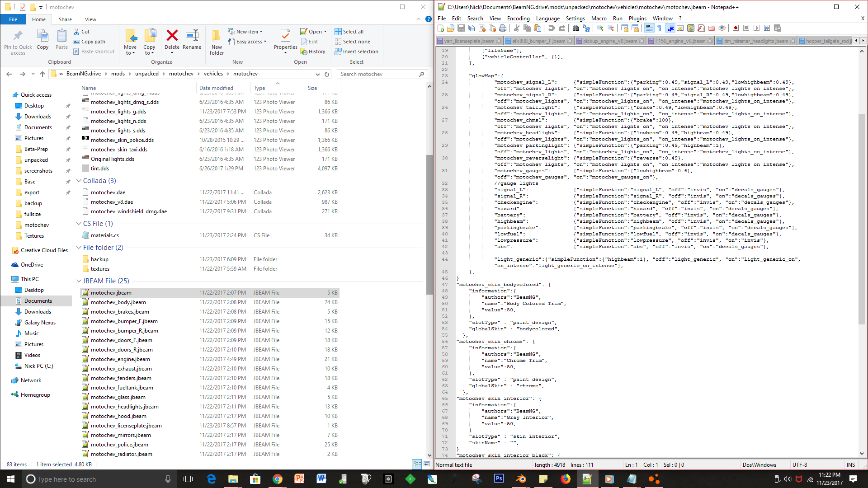Click the Zoom in icon in Notepad++

(600, 28)
